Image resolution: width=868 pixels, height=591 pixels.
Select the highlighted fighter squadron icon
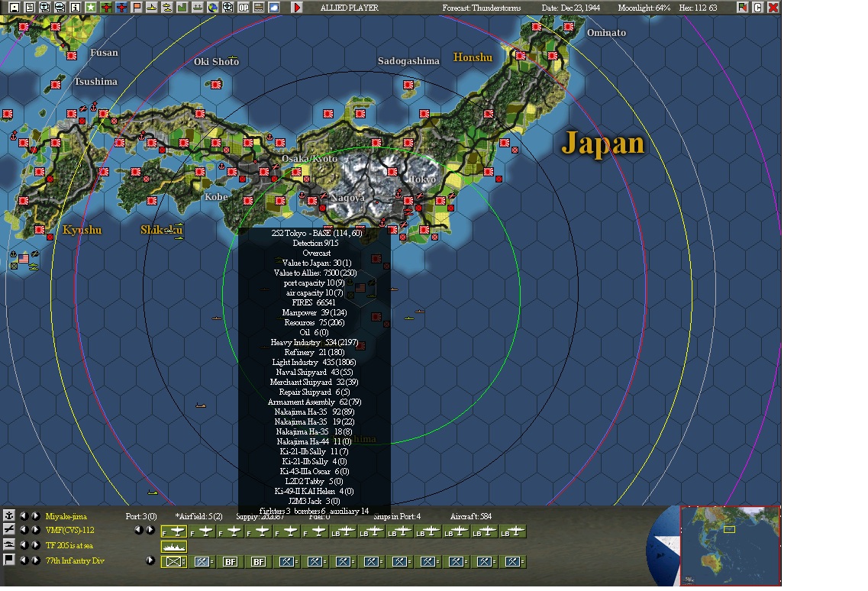(174, 531)
